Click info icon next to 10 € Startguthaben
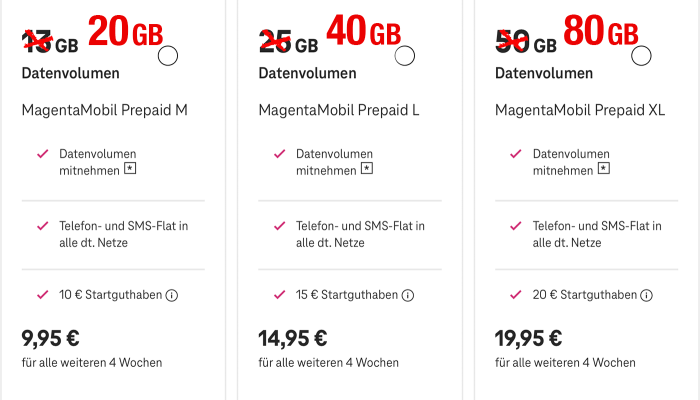 coord(171,295)
